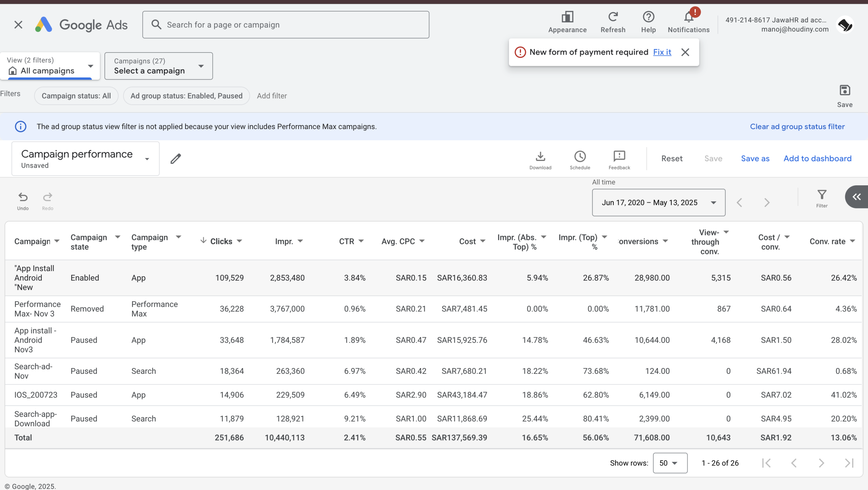Open Notifications bell icon

pos(688,18)
